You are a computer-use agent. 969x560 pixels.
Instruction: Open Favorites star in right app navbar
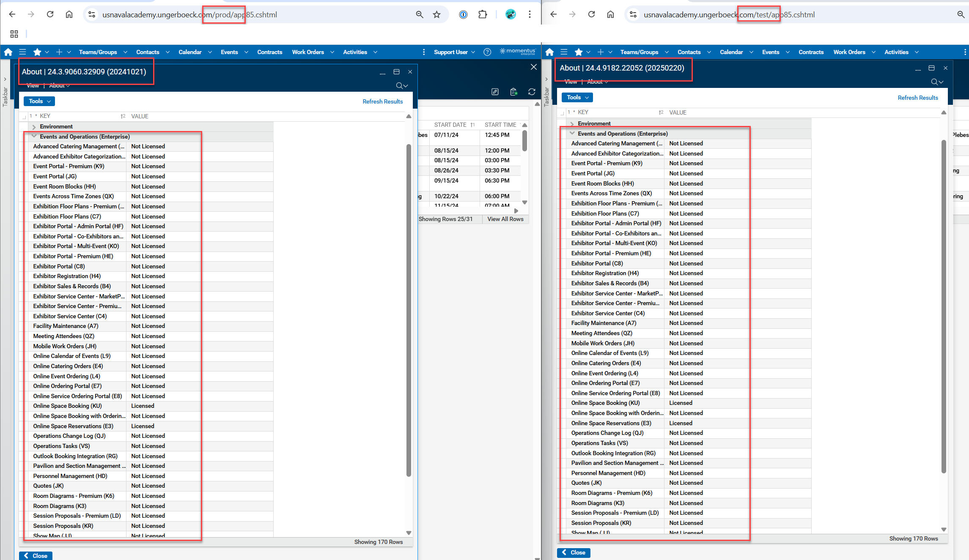click(x=579, y=52)
